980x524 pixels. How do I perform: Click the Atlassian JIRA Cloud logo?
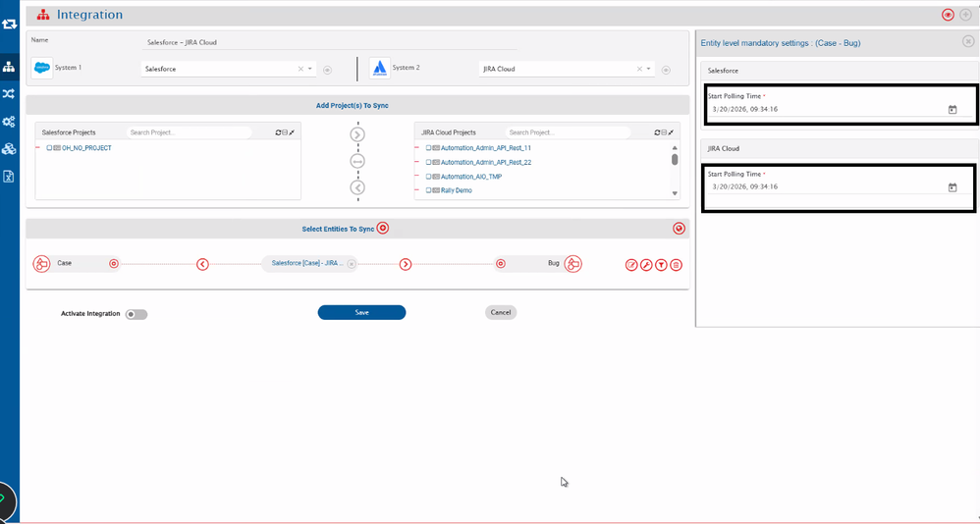point(379,68)
